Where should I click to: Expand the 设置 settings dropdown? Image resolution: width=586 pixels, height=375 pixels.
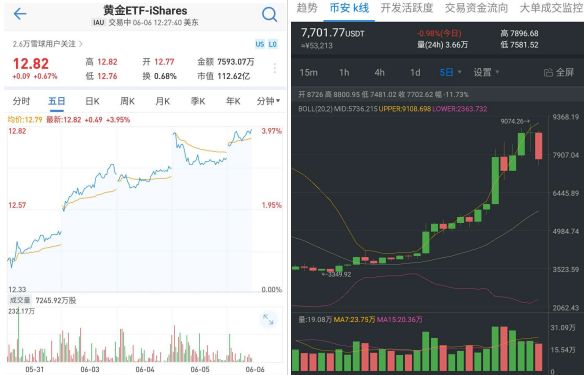(486, 72)
